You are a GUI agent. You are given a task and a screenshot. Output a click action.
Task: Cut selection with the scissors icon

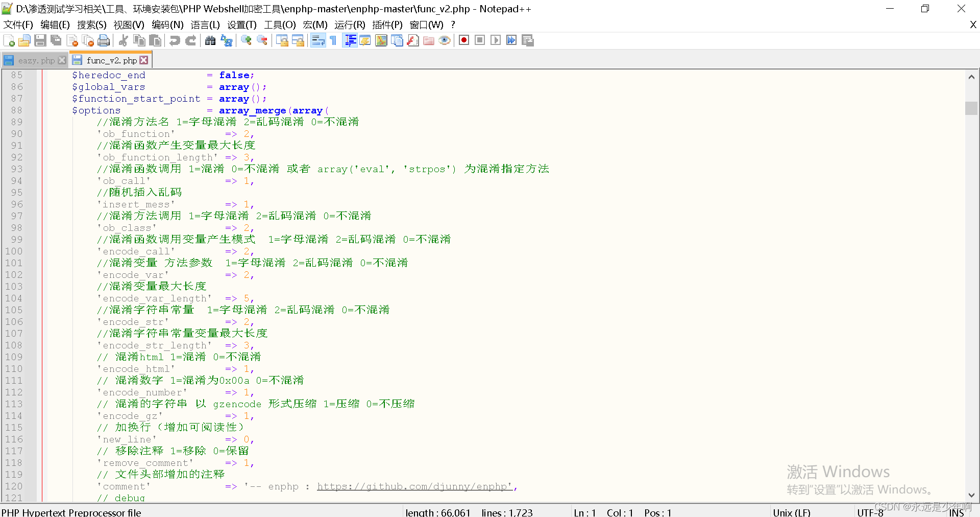pyautogui.click(x=123, y=40)
